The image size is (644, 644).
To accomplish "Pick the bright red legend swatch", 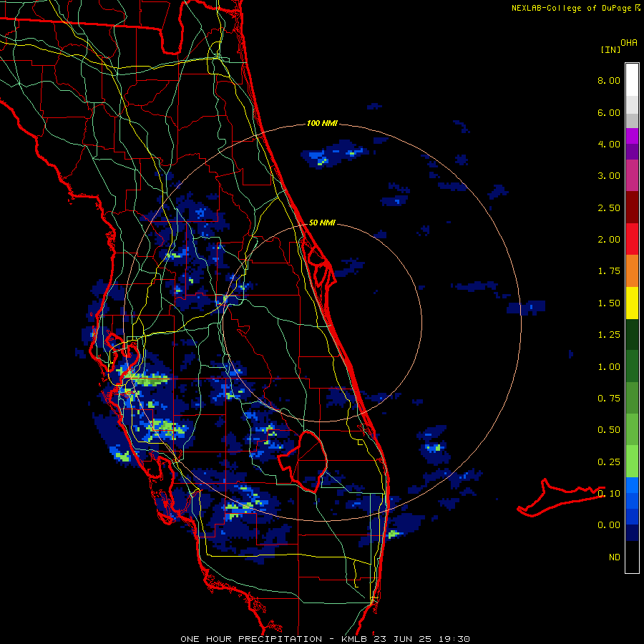I will (x=632, y=239).
